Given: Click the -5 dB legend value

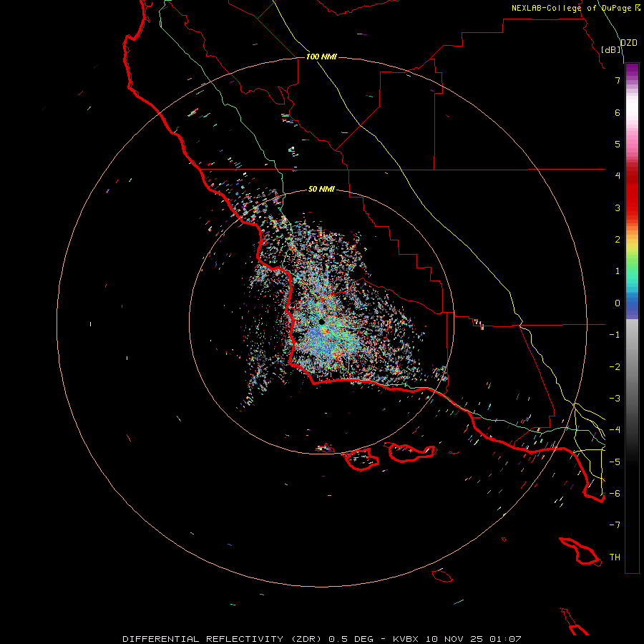Looking at the screenshot, I should point(615,462).
